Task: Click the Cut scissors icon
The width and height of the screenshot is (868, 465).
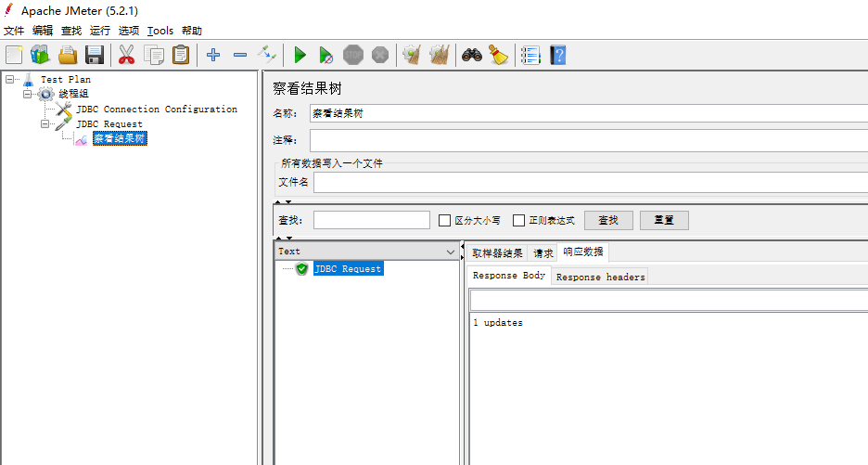Action: (126, 56)
